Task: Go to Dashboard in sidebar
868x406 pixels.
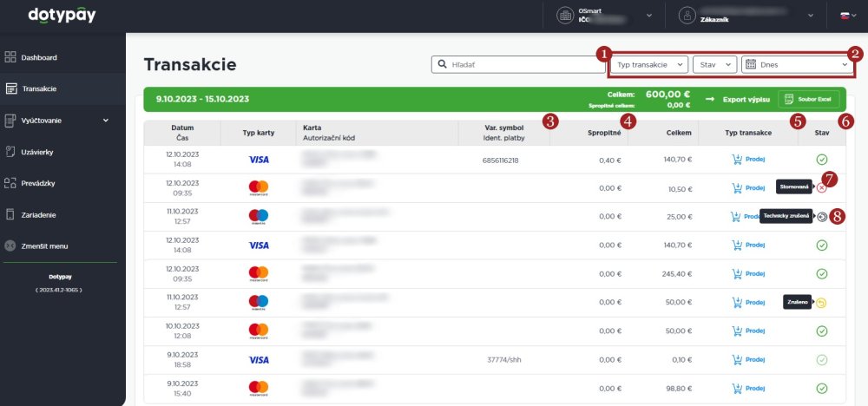Action: [x=39, y=57]
